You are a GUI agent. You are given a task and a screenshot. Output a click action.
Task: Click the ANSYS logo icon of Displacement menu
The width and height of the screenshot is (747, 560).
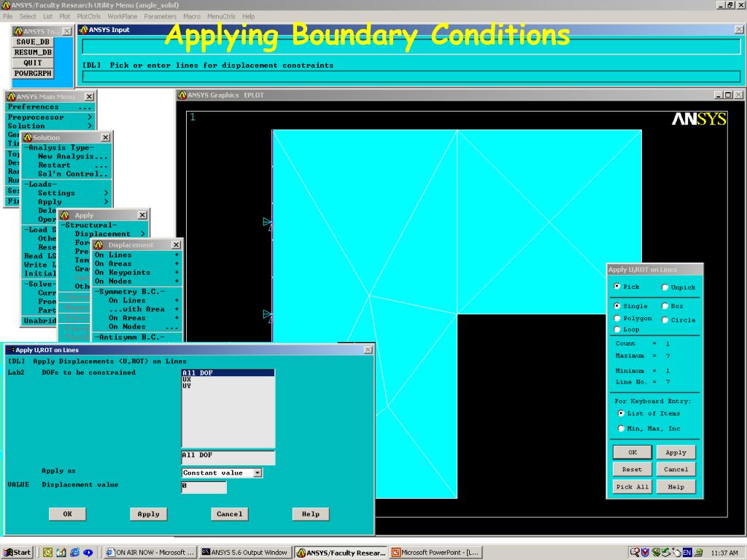pyautogui.click(x=98, y=245)
